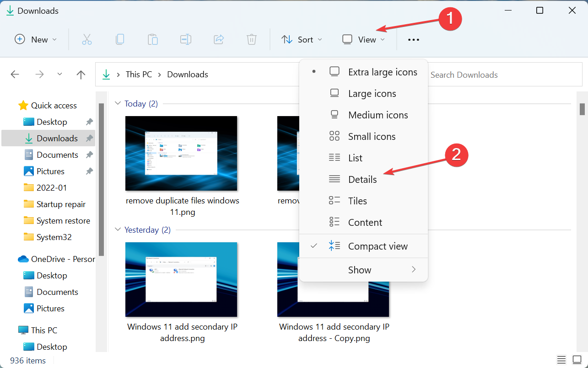Switch to large thumbnails icon in status bar
The image size is (588, 368).
576,360
